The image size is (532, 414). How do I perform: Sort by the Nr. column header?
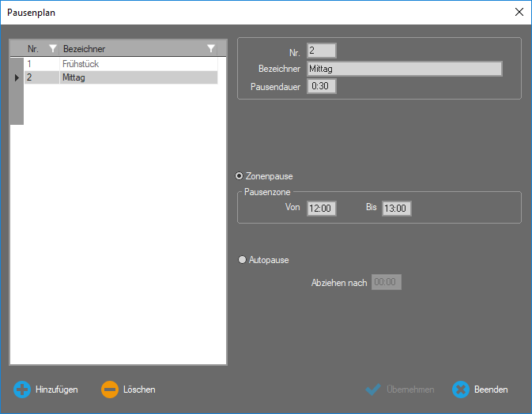click(34, 49)
